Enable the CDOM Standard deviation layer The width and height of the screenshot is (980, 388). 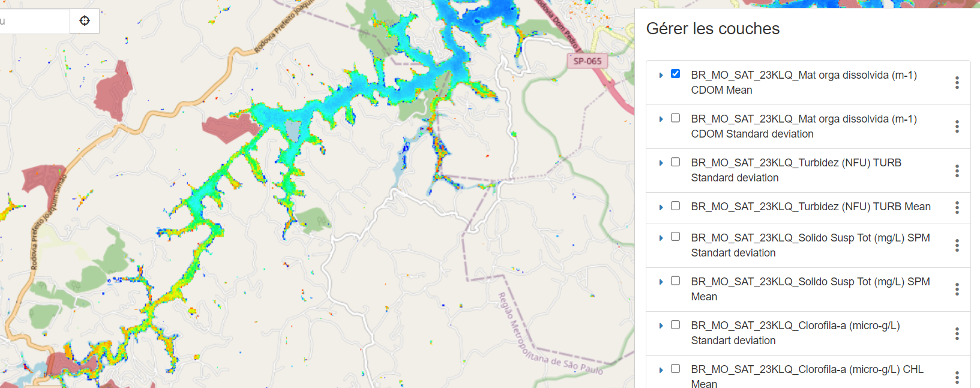click(x=675, y=118)
